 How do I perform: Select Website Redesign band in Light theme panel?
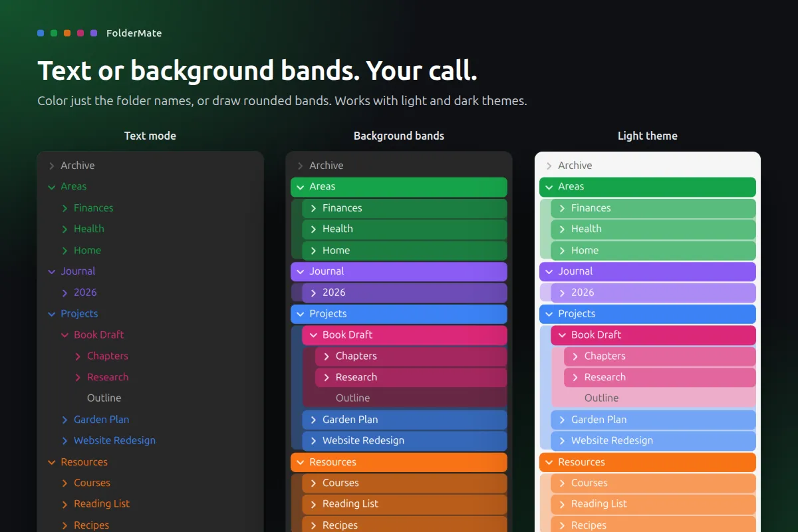click(x=654, y=441)
